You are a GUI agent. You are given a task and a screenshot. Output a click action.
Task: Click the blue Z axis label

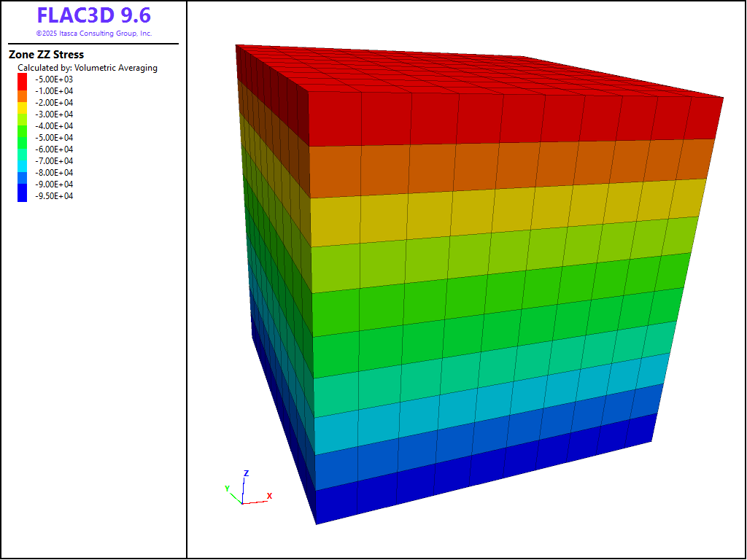click(x=247, y=473)
